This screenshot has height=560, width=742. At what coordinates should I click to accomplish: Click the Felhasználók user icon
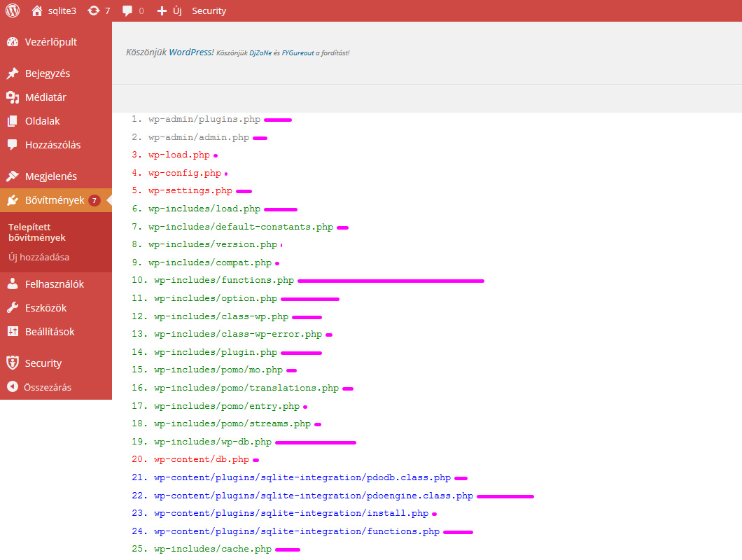[13, 284]
